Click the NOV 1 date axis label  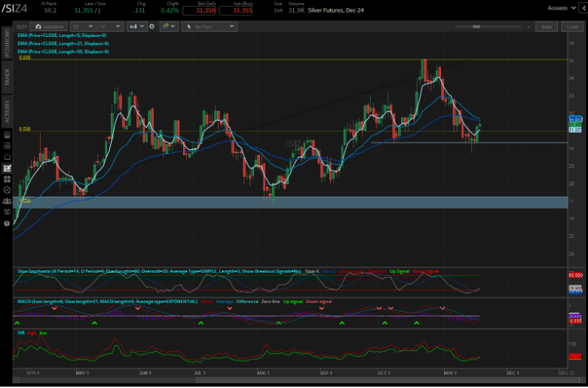(450, 373)
